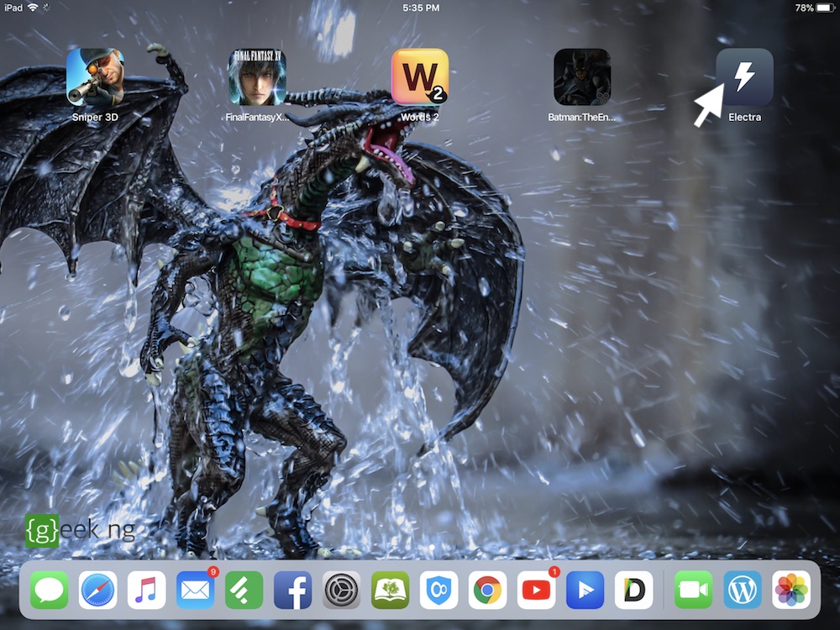Tap the 5:35 PM clock
The height and width of the screenshot is (630, 840).
click(421, 8)
